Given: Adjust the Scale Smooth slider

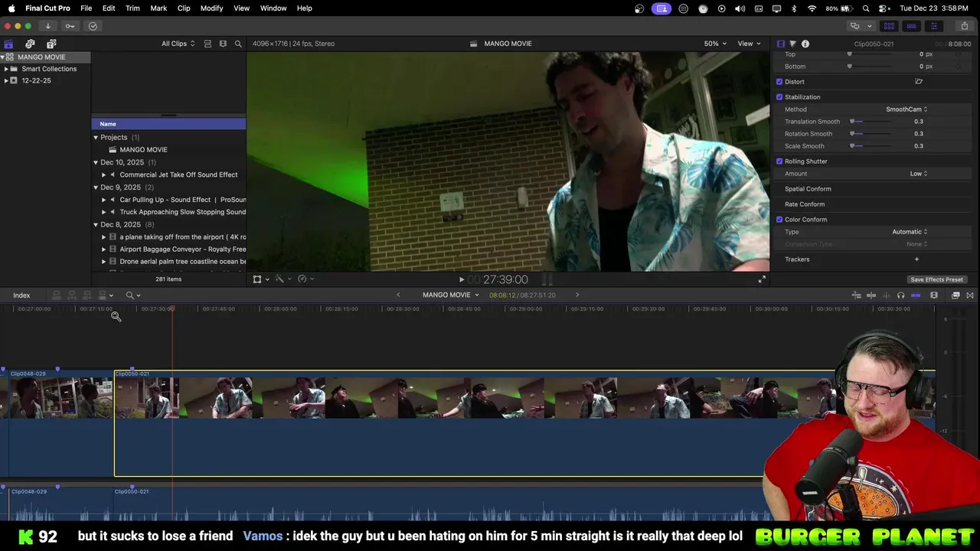Looking at the screenshot, I should (x=871, y=146).
